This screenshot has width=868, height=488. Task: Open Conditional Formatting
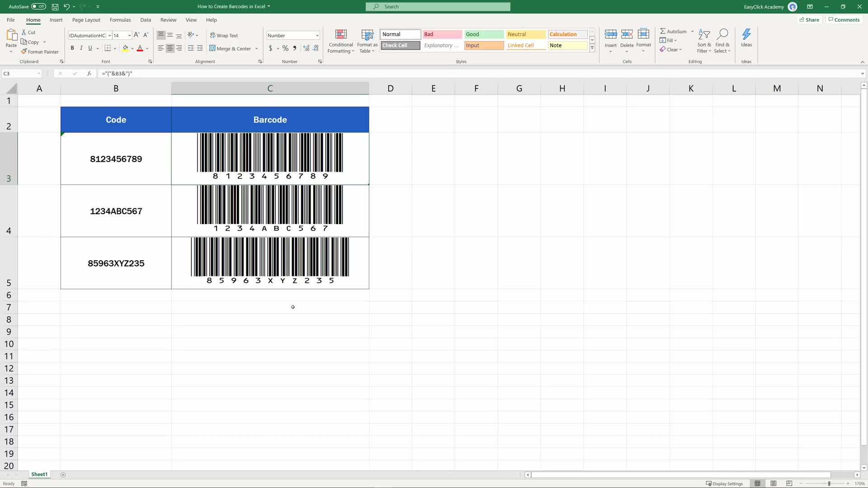tap(340, 41)
